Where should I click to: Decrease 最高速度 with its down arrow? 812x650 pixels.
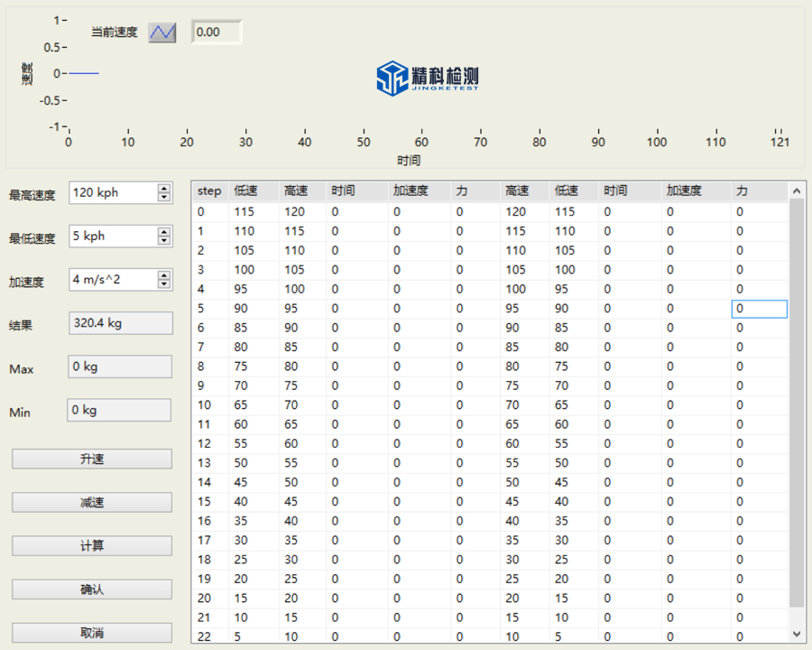(x=164, y=197)
